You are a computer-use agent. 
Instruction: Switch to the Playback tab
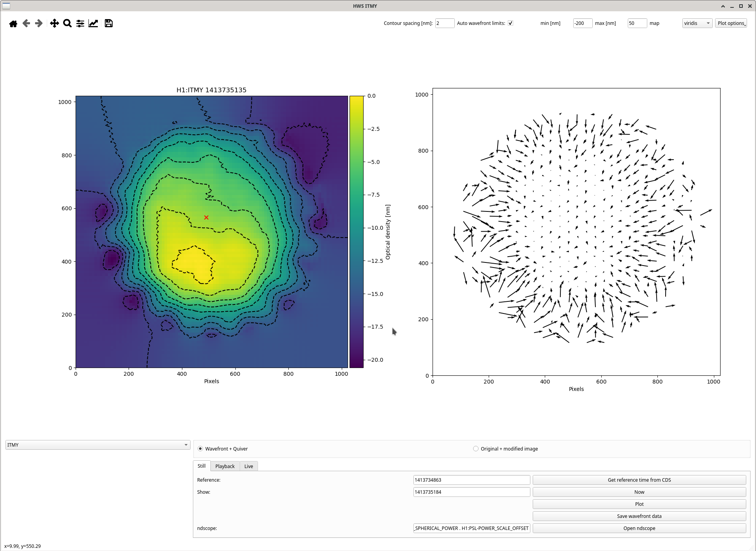(x=225, y=467)
